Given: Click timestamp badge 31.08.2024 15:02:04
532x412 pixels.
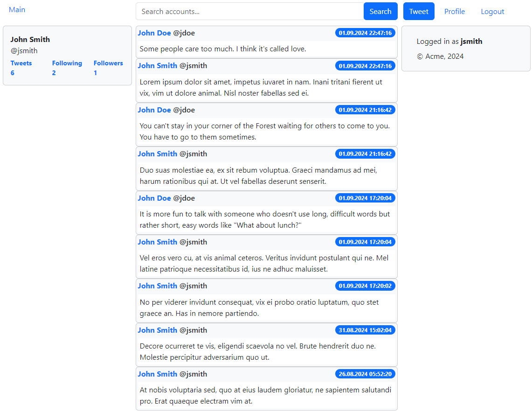Looking at the screenshot, I should point(365,330).
